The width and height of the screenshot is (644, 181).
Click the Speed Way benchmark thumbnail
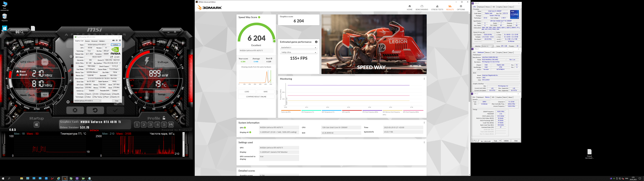[x=374, y=44]
